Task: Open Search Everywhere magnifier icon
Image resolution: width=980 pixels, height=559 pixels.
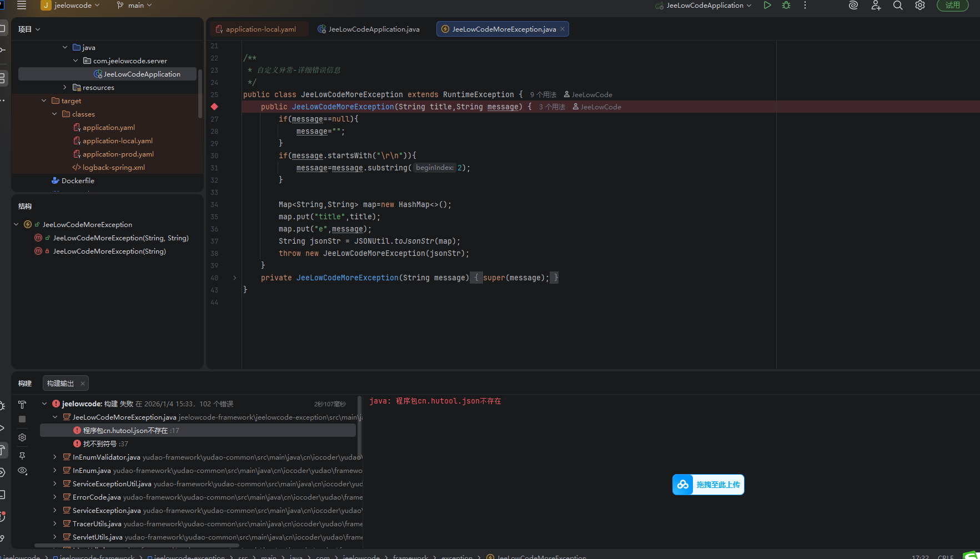Action: point(898,6)
